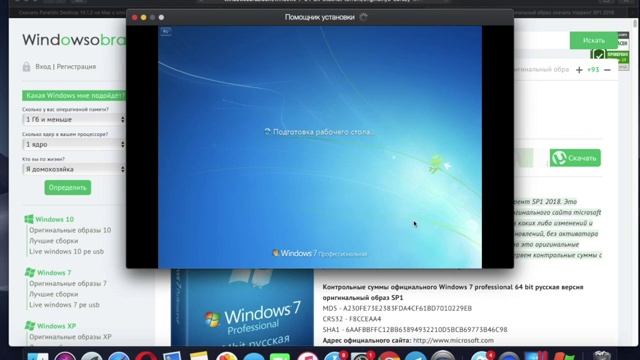Click the green Скачать torrent button

coord(575,158)
